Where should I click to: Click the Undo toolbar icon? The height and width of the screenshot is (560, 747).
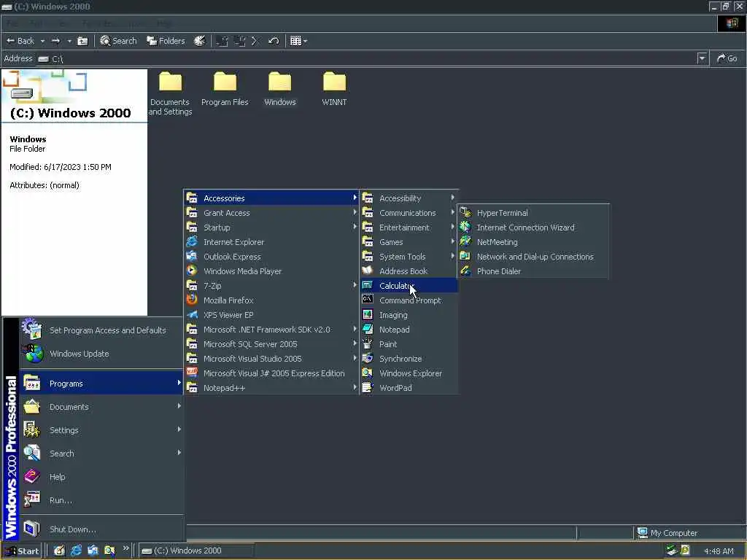click(274, 41)
